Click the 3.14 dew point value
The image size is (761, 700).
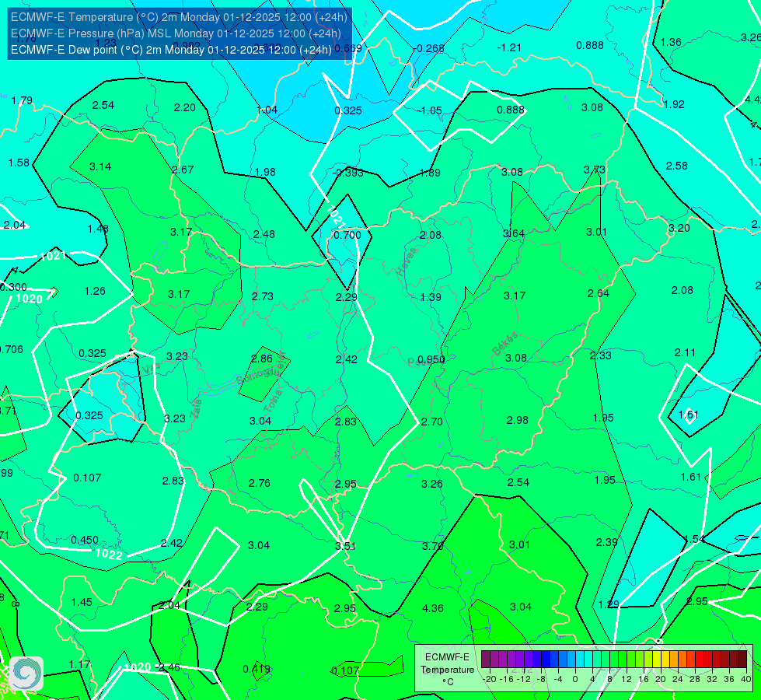[x=100, y=166]
